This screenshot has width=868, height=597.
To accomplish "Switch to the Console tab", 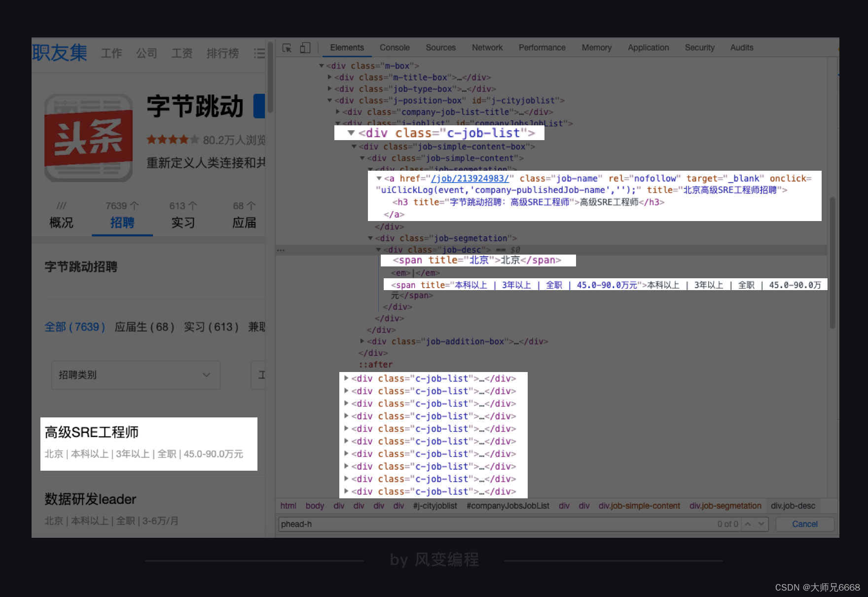I will click(x=395, y=48).
